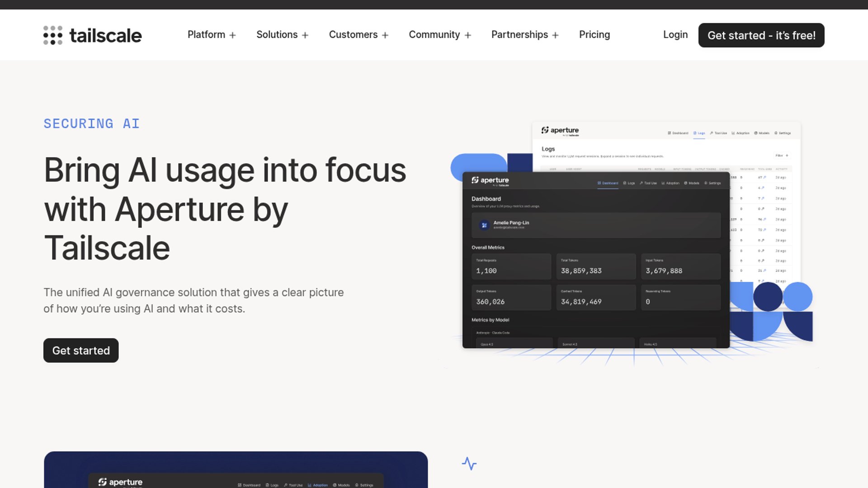Click the 34,819,469 Cached Tokens value
868x488 pixels.
[581, 301]
